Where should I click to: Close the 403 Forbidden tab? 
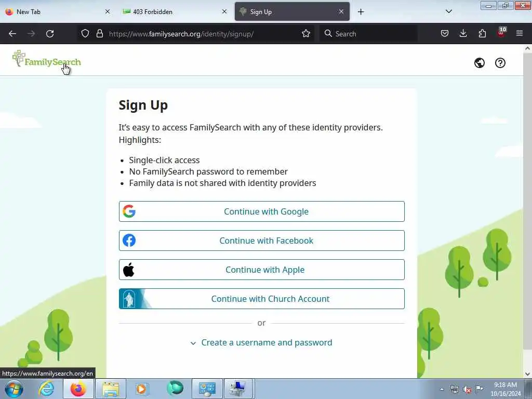click(x=224, y=11)
